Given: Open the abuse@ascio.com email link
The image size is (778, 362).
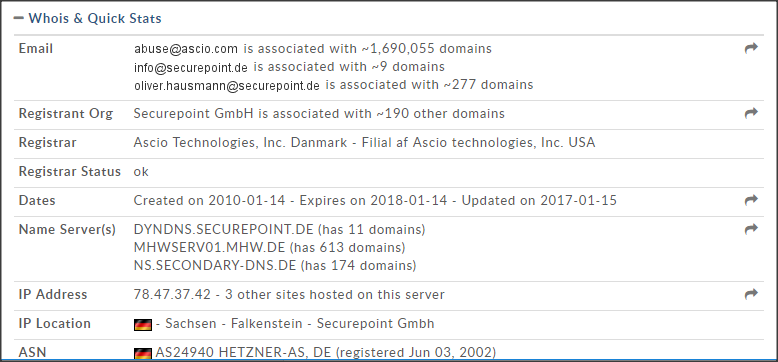Looking at the screenshot, I should point(186,49).
